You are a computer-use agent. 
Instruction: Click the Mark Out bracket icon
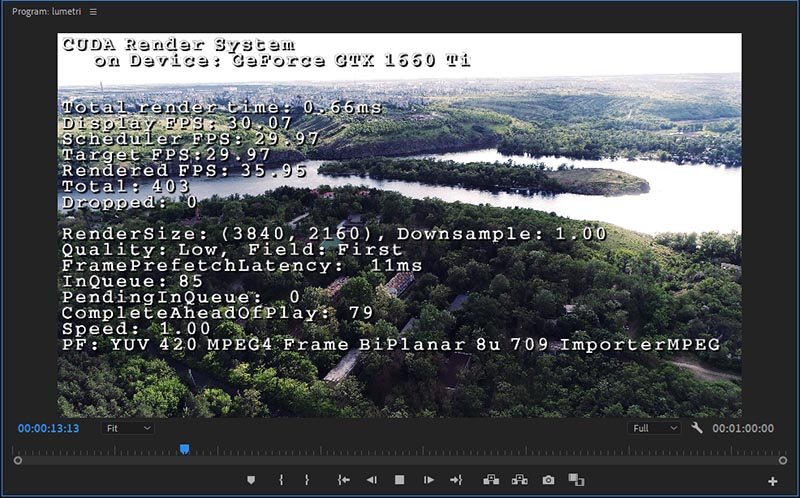[x=307, y=480]
